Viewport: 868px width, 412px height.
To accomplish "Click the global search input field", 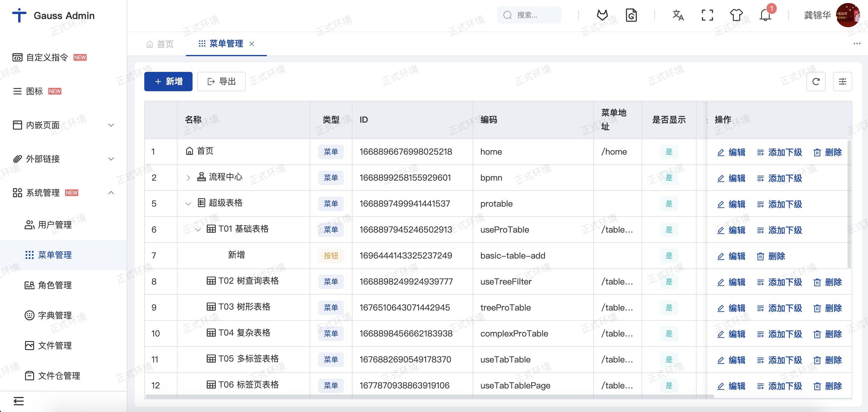I will 529,15.
